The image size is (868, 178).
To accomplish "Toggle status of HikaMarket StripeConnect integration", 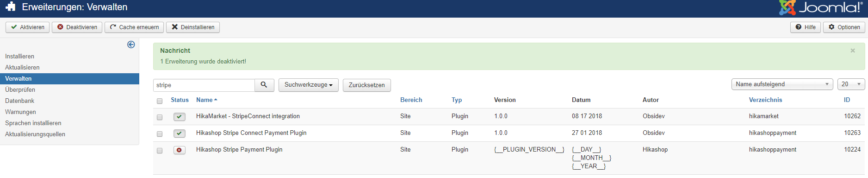I will [180, 117].
